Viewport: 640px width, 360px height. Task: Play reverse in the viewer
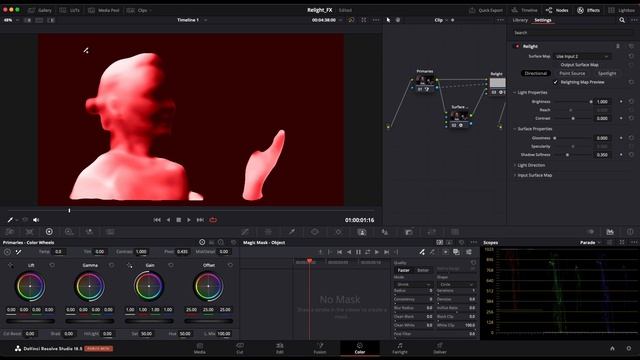[168, 220]
